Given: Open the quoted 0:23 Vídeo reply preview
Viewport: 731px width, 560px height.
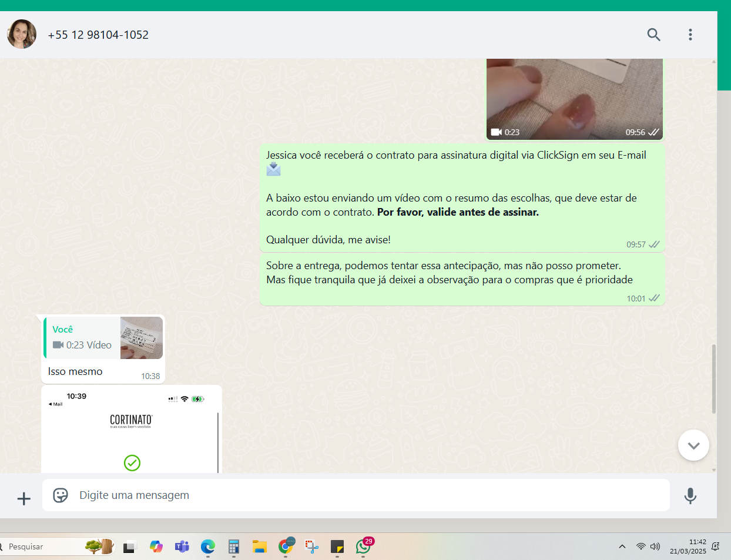Looking at the screenshot, I should (x=103, y=338).
